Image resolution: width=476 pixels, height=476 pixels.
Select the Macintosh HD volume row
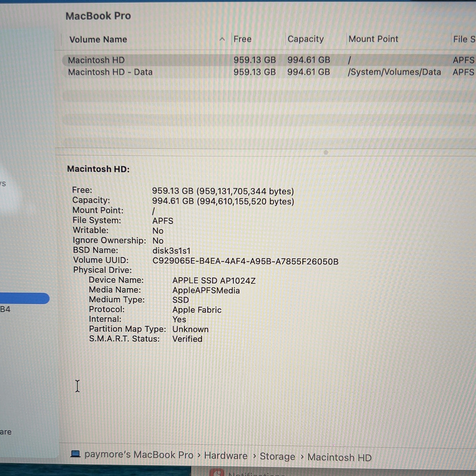click(269, 60)
